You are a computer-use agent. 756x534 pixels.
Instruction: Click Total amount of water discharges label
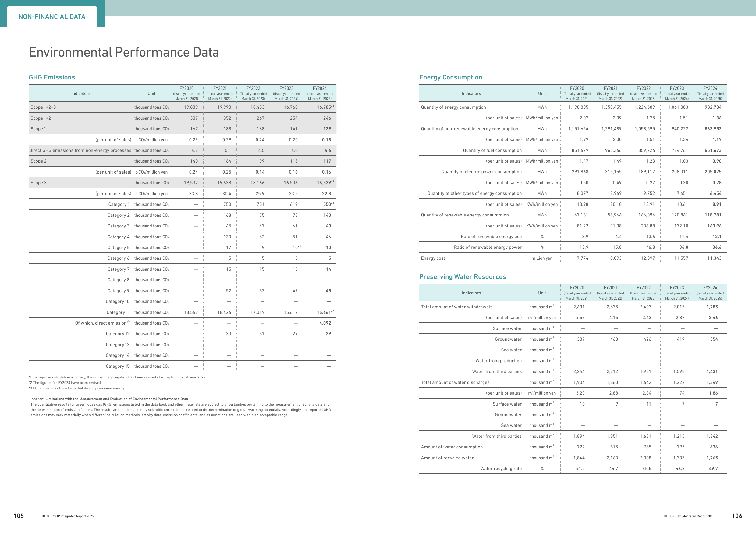(x=455, y=382)
